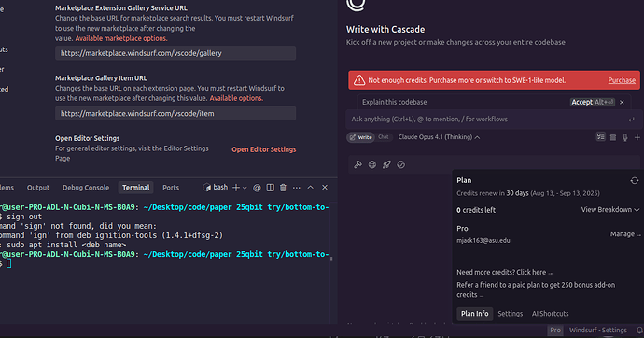Maximize the panel with the up chevron
Viewport: 644px width, 338px height.
[x=311, y=188]
